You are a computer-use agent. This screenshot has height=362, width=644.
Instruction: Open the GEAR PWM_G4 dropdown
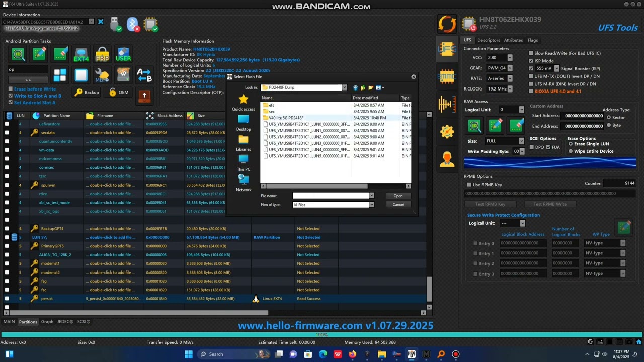tap(510, 68)
